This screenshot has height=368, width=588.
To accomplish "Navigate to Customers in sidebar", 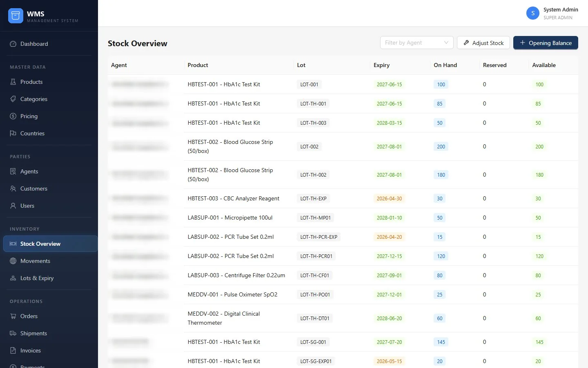I will (x=50, y=188).
